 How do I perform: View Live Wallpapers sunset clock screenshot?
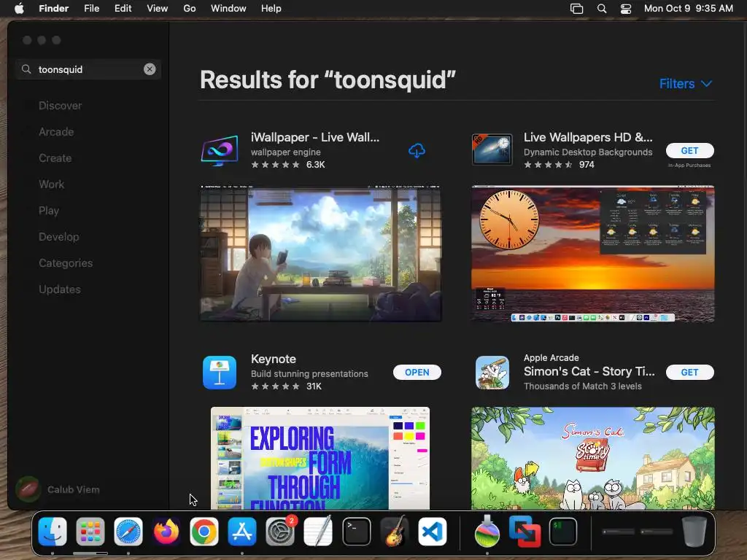pos(592,253)
